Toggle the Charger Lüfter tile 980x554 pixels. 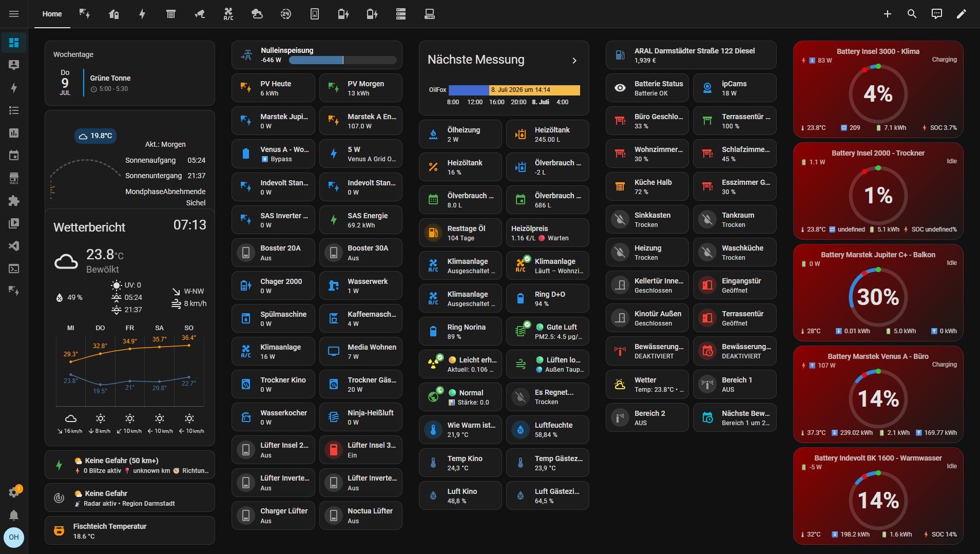pyautogui.click(x=273, y=515)
